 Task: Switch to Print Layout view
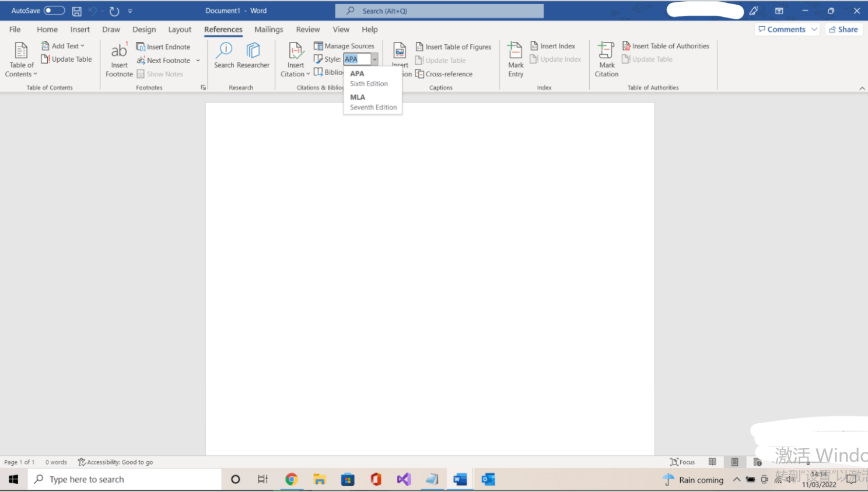point(734,462)
